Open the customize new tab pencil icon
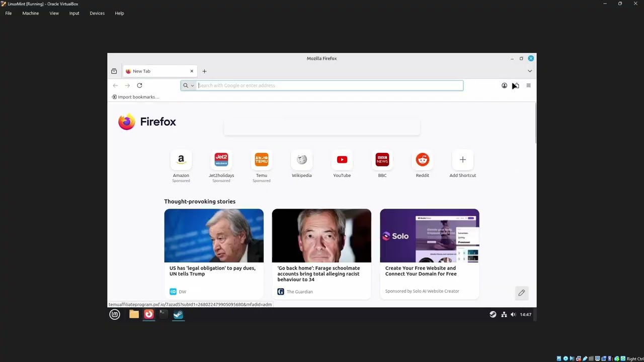Viewport: 644px width, 362px height. click(x=522, y=293)
